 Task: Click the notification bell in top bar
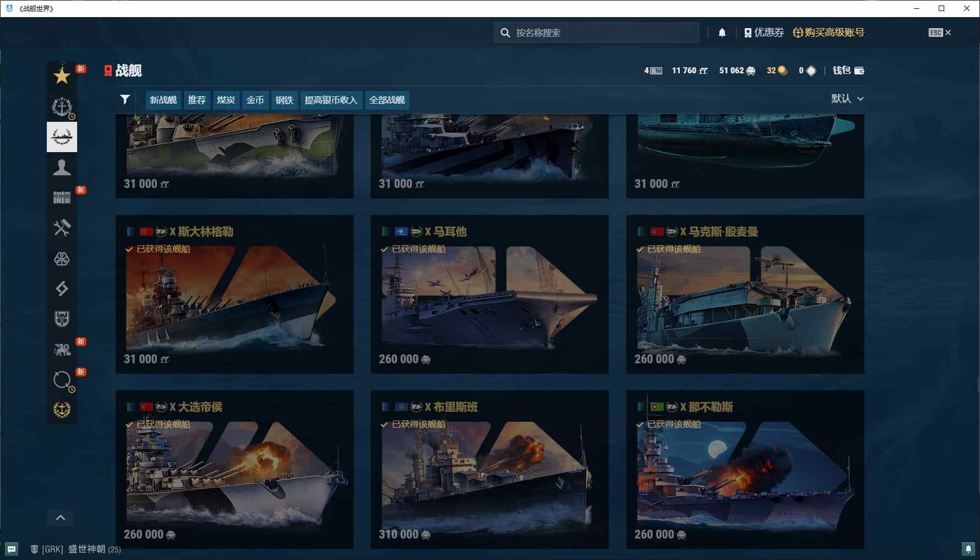[x=722, y=33]
